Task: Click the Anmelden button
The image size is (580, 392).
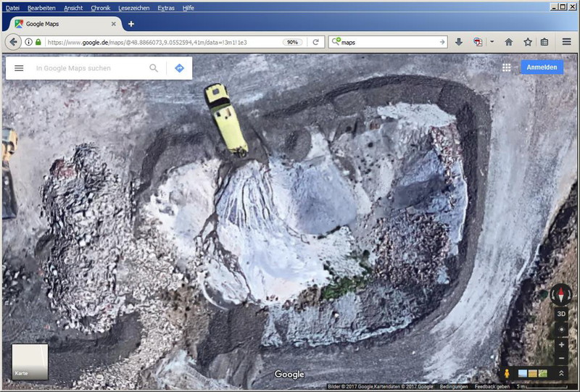Action: [x=542, y=67]
